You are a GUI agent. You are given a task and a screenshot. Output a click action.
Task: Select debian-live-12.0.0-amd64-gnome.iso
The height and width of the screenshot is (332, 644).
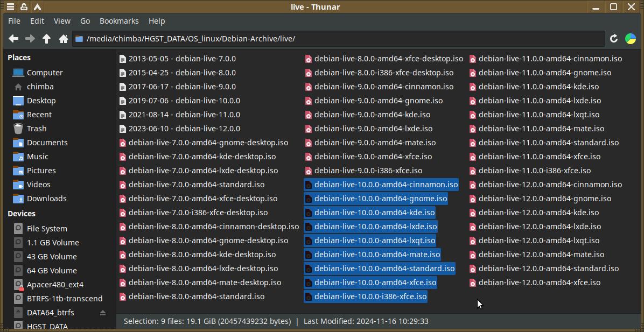(541, 198)
